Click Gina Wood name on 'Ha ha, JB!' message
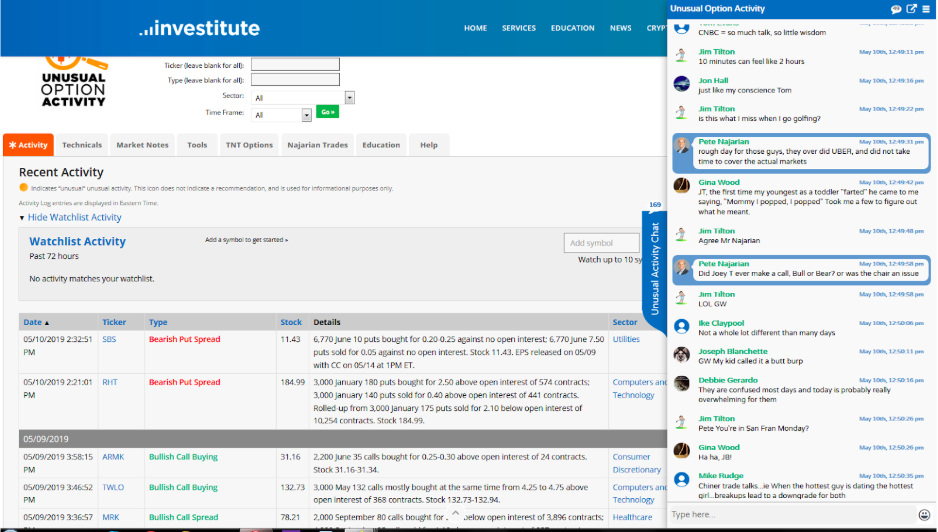Screen dimensions: 938x532 (x=718, y=448)
